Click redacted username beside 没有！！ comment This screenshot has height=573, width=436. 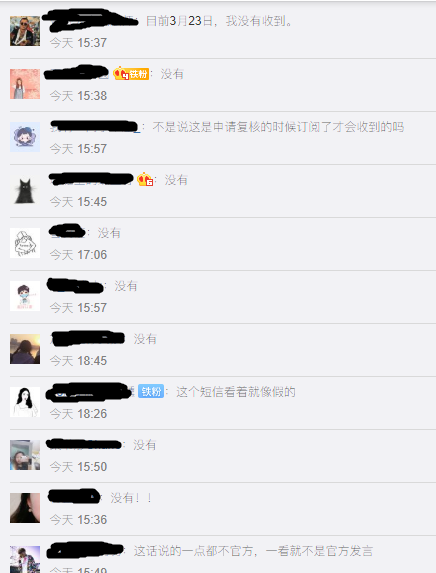pyautogui.click(x=74, y=496)
